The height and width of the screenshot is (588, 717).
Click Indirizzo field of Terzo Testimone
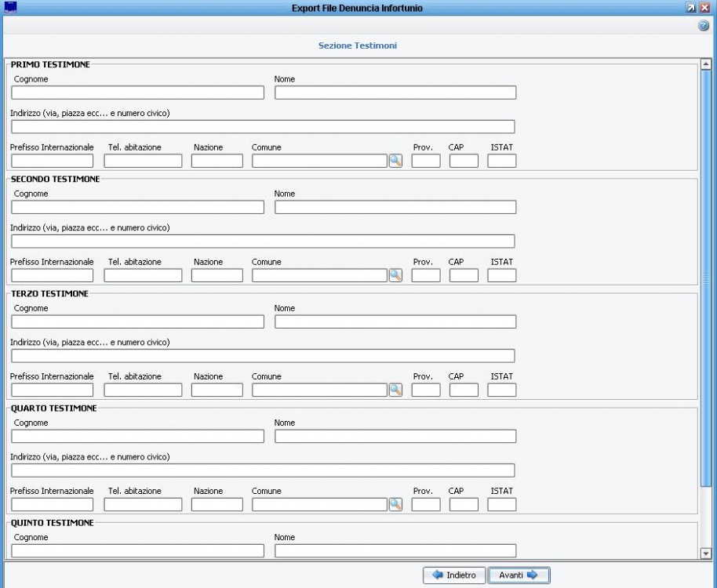click(263, 356)
